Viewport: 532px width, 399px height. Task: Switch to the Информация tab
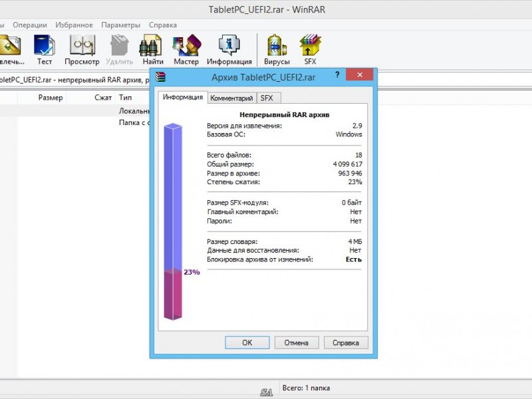click(x=182, y=97)
